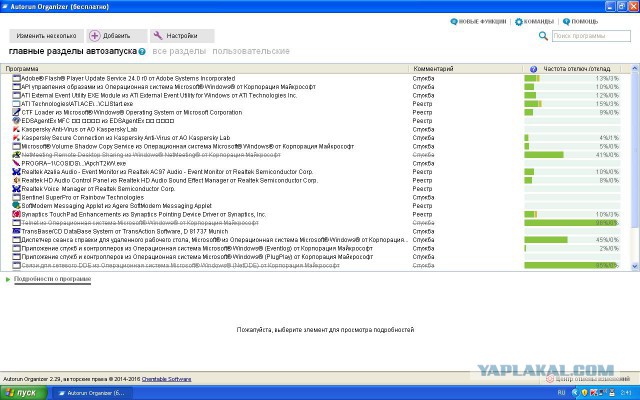Open ПОМОЩЬ menu
Viewport: 640px width, 400px height.
click(584, 22)
